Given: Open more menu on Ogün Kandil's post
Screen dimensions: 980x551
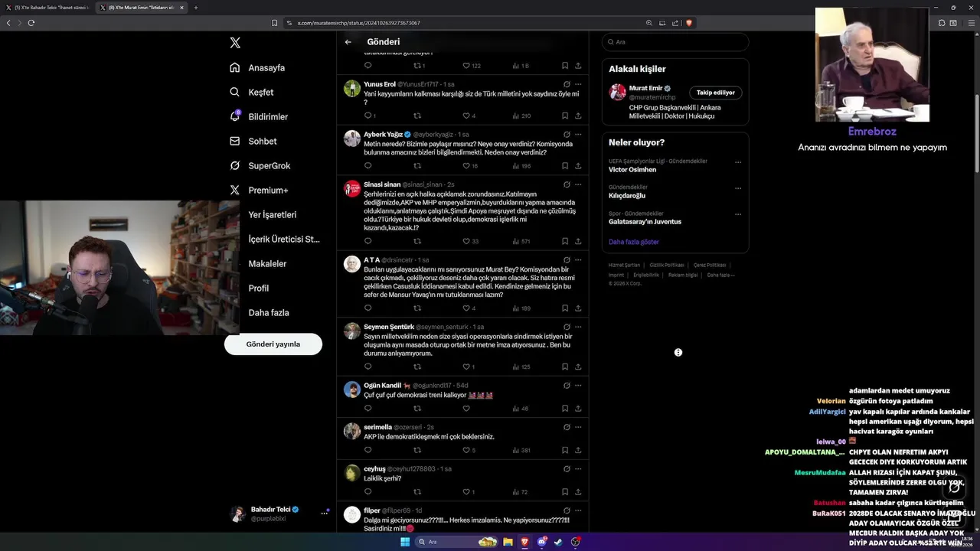Looking at the screenshot, I should (x=578, y=385).
